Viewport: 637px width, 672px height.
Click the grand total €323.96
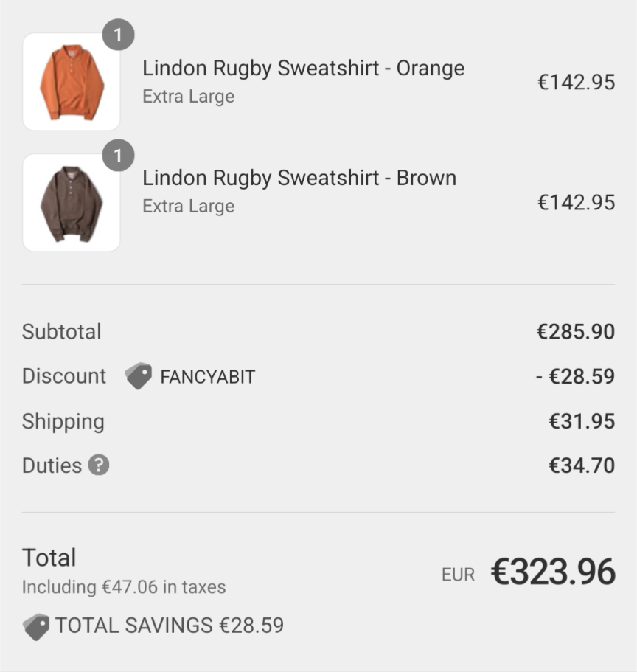553,572
